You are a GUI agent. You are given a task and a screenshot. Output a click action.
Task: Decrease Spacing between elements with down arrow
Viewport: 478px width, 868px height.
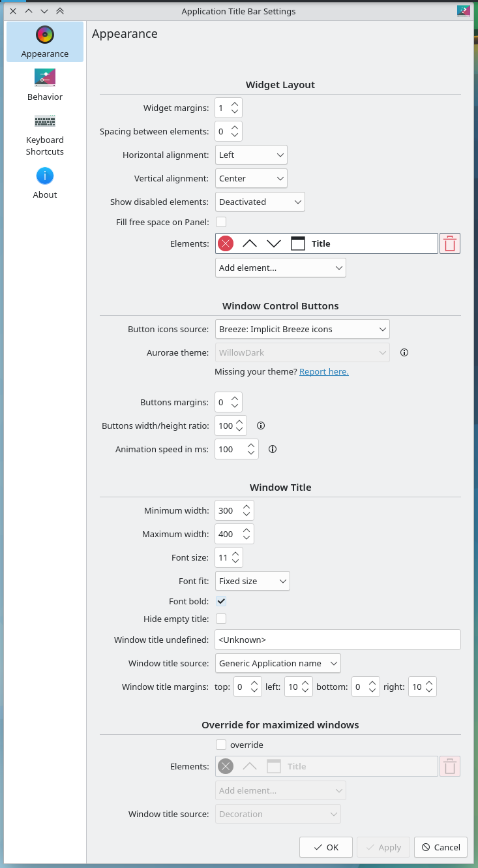click(235, 136)
